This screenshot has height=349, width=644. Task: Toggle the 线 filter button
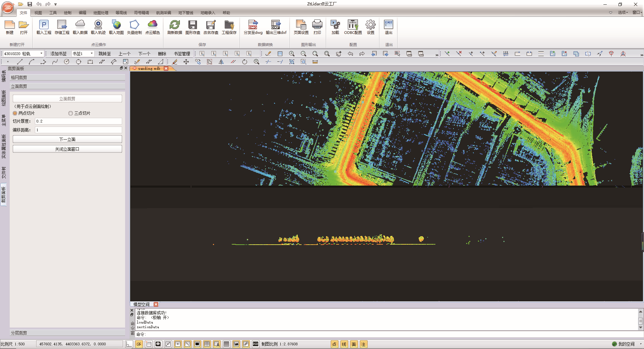point(344,344)
